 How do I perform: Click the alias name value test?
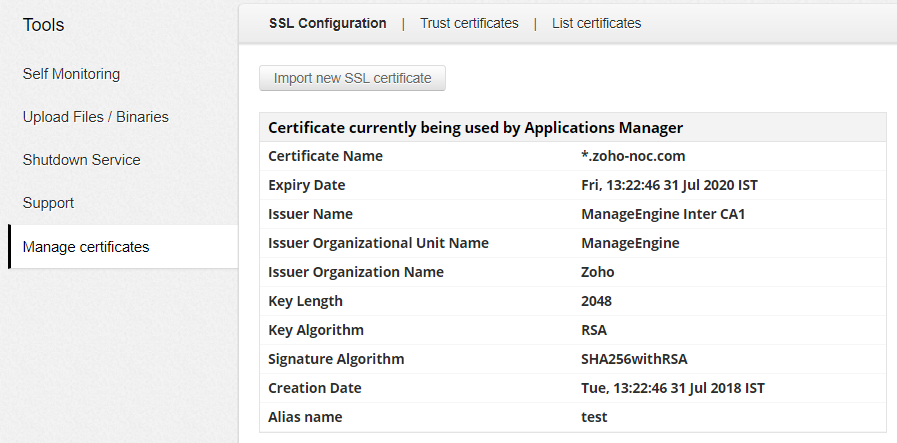tap(594, 417)
